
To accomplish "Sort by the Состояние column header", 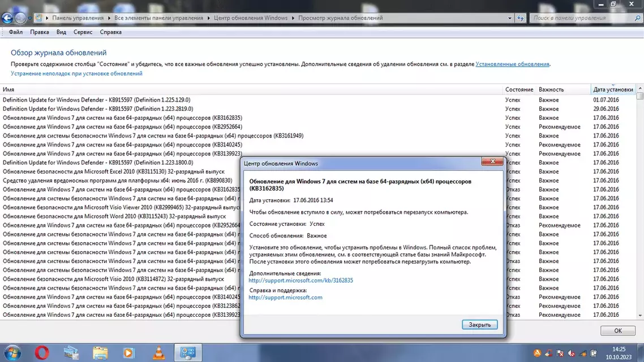I will (519, 89).
